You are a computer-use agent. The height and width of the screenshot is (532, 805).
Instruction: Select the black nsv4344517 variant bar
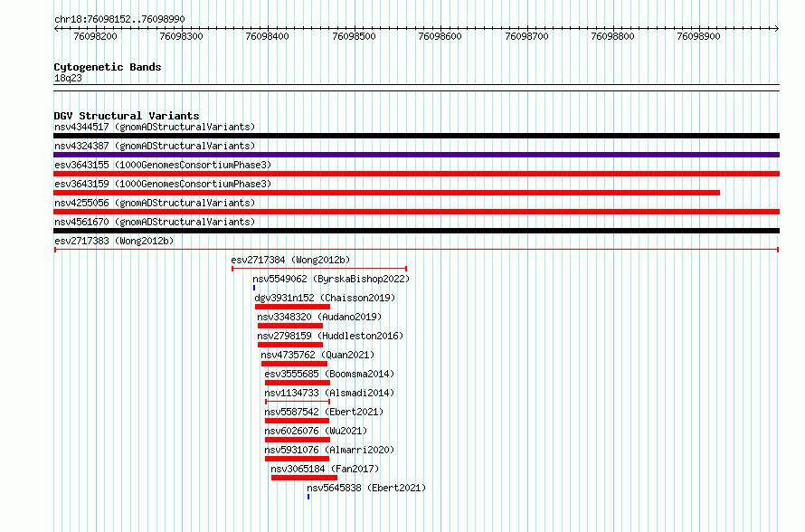pyautogui.click(x=416, y=136)
